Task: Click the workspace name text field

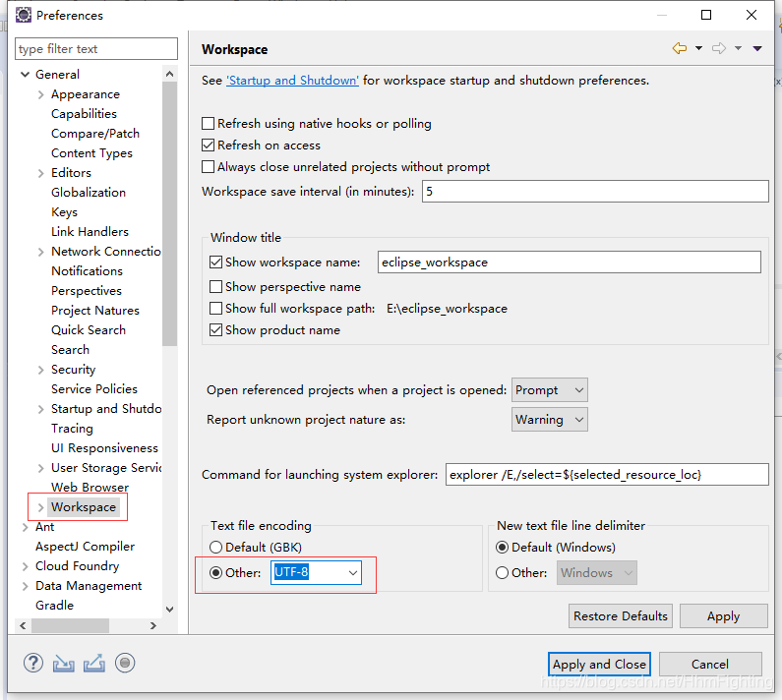Action: click(570, 262)
